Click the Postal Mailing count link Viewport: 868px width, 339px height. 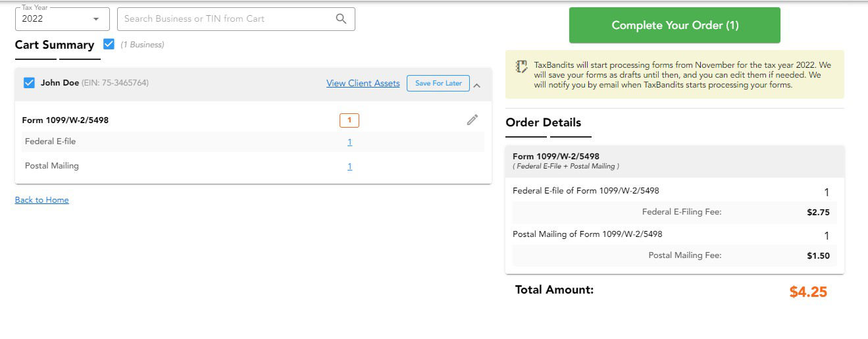349,167
